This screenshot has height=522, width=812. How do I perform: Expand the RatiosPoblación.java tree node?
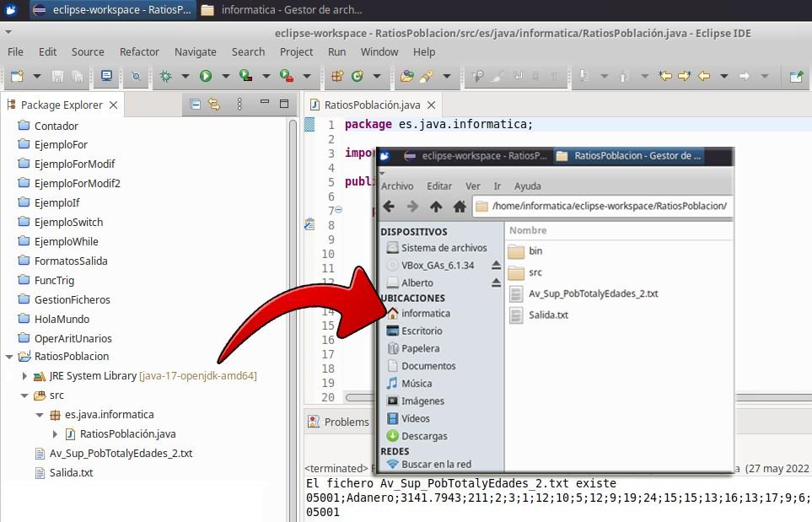(55, 434)
